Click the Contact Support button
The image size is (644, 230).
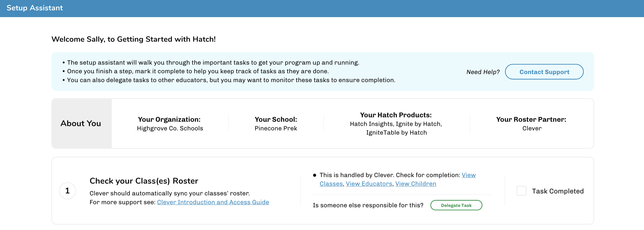[544, 72]
